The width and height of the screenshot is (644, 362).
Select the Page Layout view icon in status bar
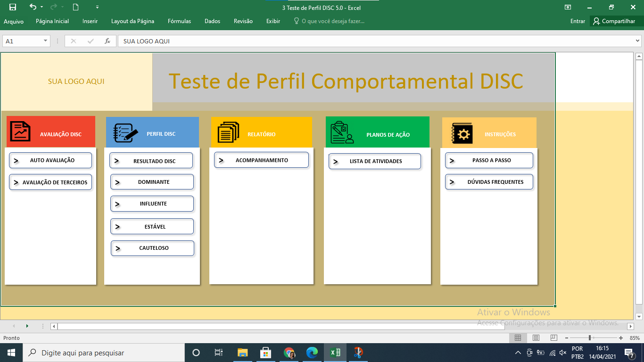click(536, 337)
